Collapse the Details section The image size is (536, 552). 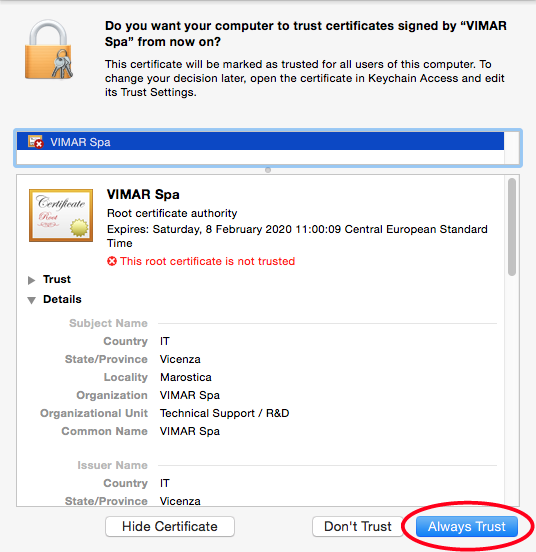click(31, 300)
